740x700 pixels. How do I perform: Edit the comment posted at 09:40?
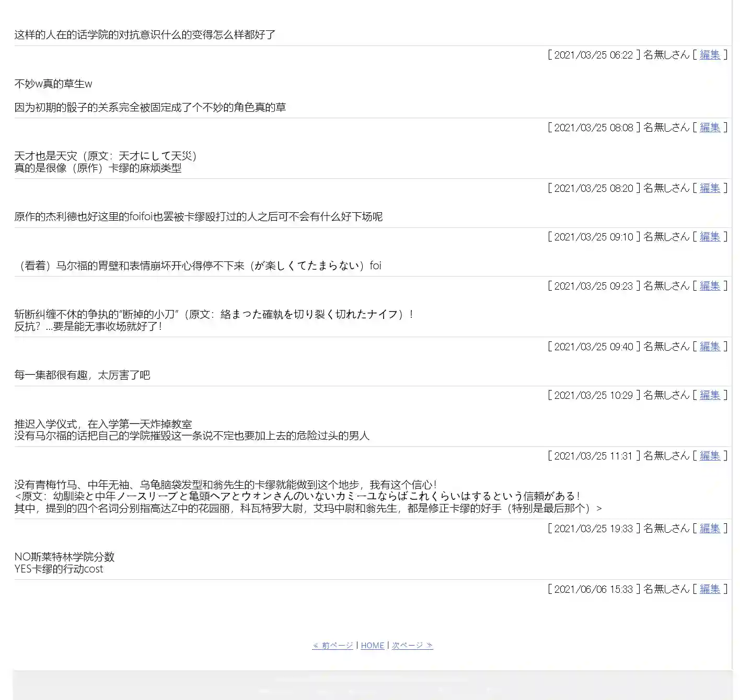[x=710, y=347]
